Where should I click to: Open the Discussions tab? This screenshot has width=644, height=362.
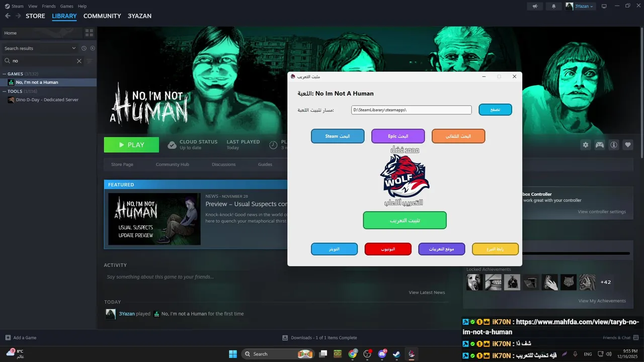pyautogui.click(x=223, y=164)
